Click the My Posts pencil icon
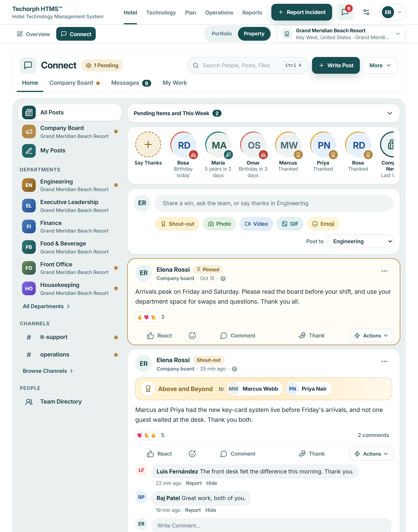The height and width of the screenshot is (532, 418). point(29,151)
